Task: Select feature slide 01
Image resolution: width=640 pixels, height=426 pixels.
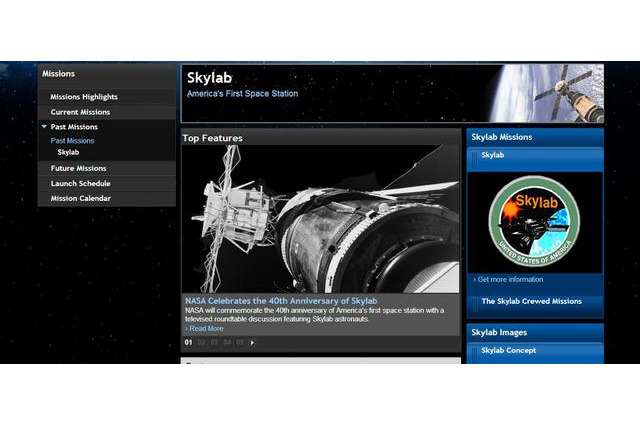Action: pos(188,342)
